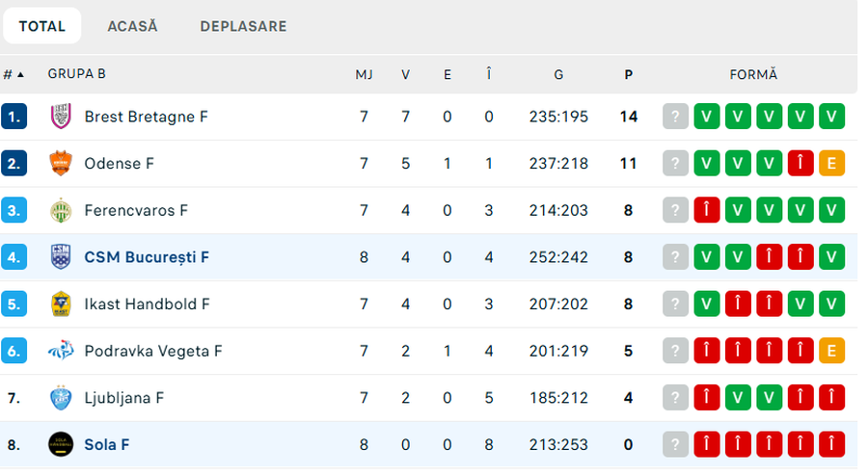
Task: Click the MJ matches played column header
Action: [x=364, y=74]
